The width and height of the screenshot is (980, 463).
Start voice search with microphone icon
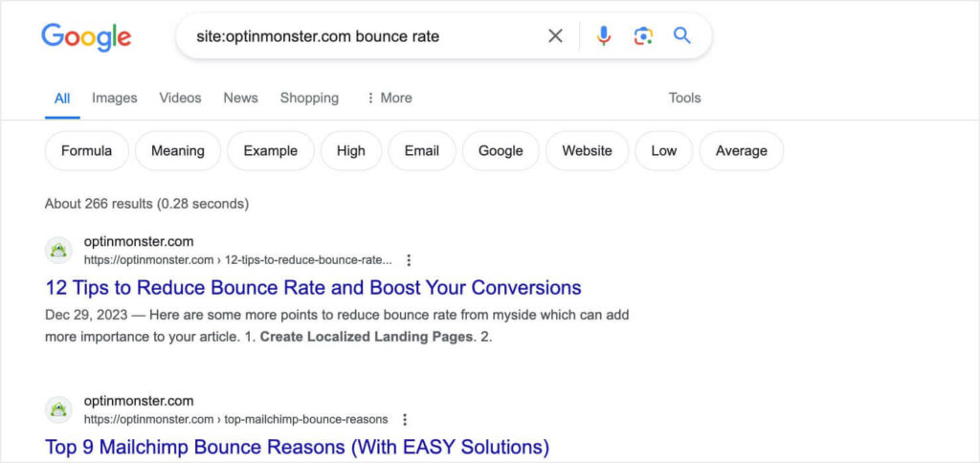click(604, 36)
